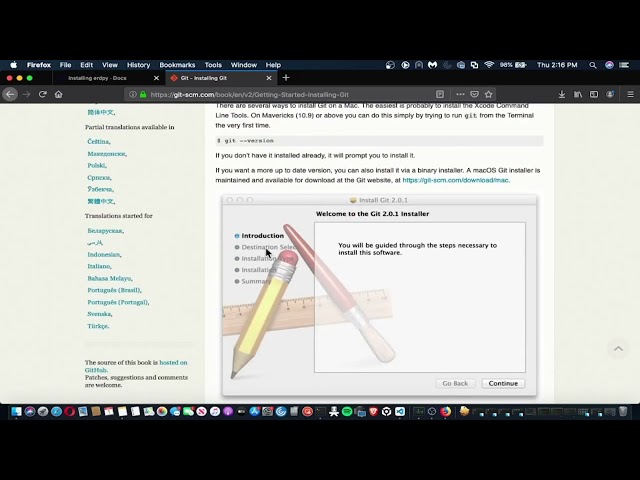Open a new tab with the plus button
This screenshot has height=480, width=640.
click(286, 78)
